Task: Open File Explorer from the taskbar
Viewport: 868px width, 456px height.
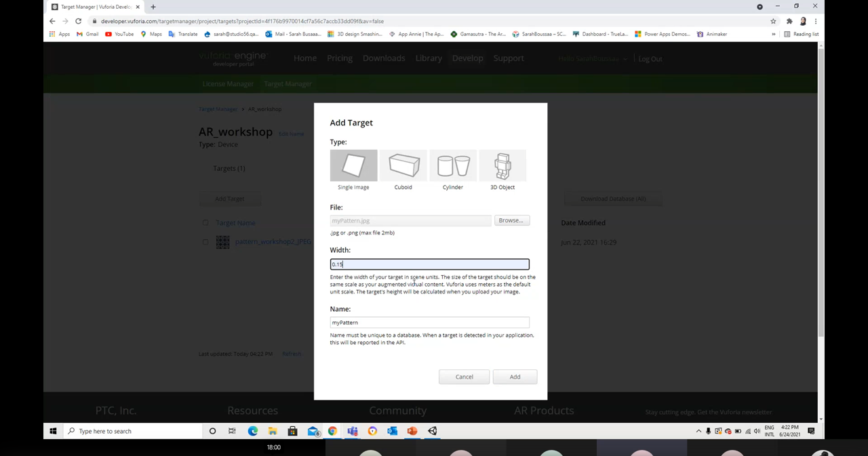Action: pyautogui.click(x=273, y=431)
